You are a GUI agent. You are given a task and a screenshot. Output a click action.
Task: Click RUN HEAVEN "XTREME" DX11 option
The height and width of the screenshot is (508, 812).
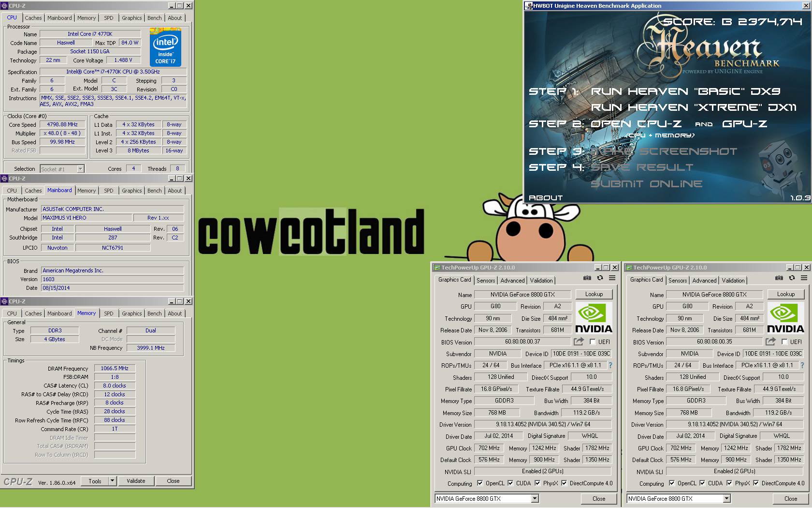click(x=694, y=107)
